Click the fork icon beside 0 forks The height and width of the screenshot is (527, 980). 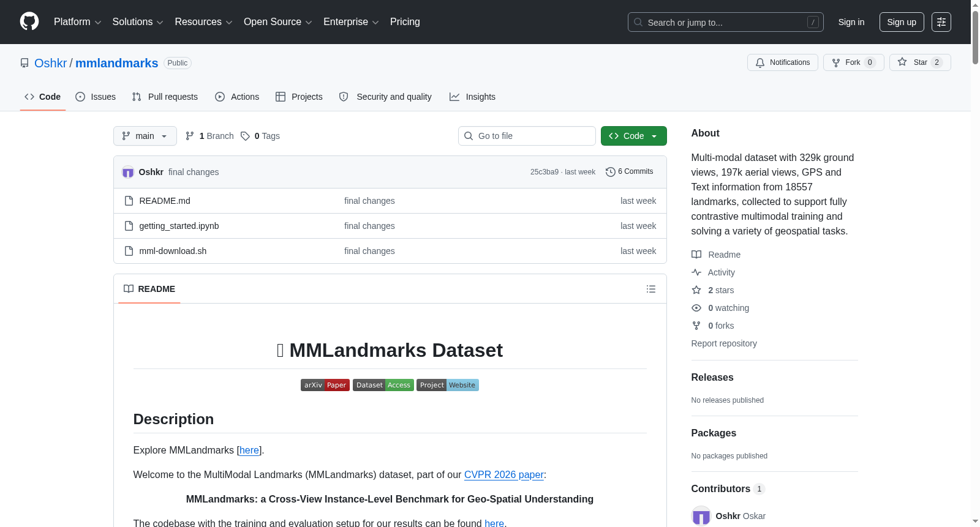[696, 326]
